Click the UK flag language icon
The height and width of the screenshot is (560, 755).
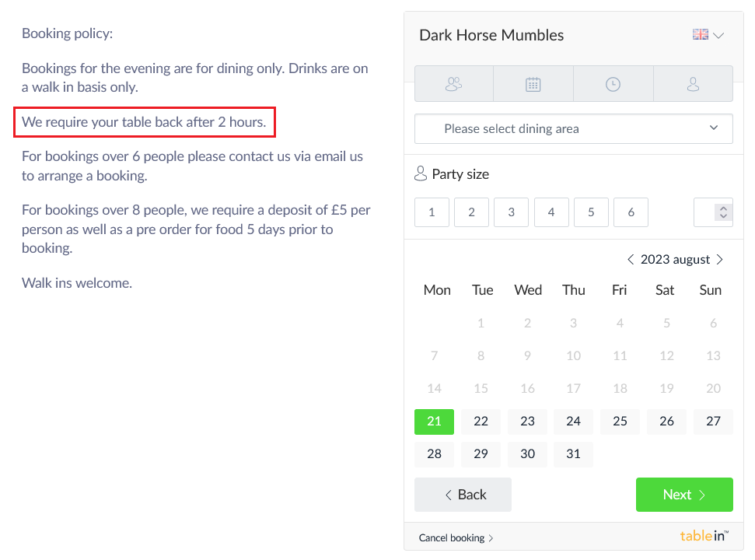pos(700,35)
